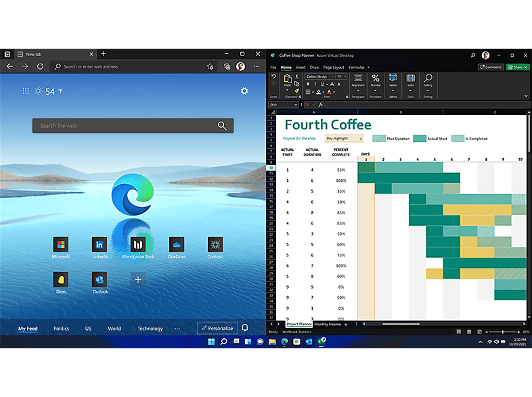532x397 pixels.
Task: Open the Clipboard dialog launcher
Action: click(x=300, y=97)
